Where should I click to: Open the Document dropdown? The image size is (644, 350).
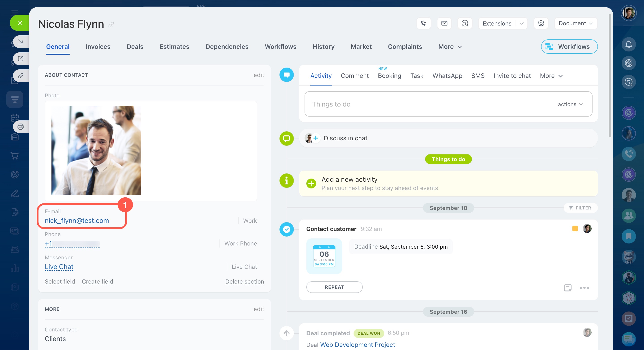coord(576,23)
